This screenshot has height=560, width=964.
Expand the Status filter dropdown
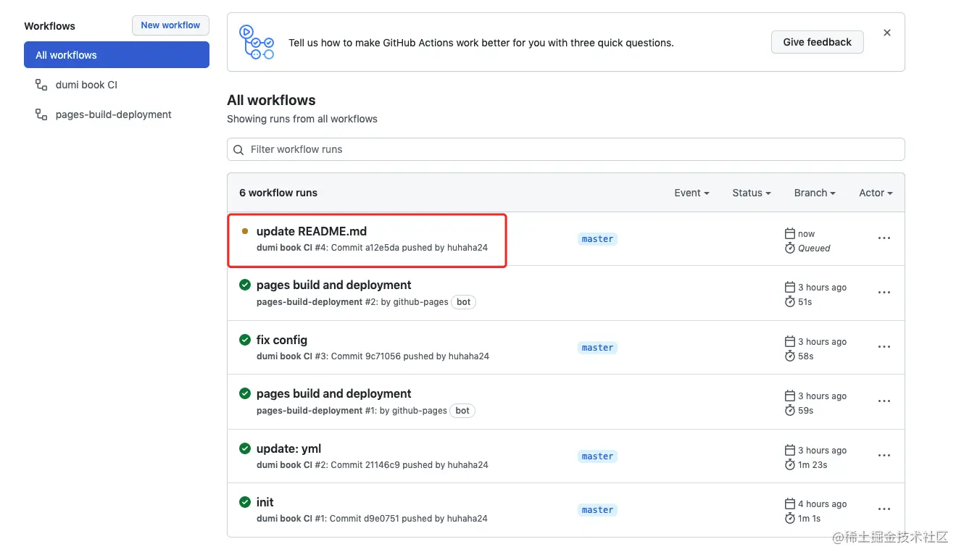tap(751, 193)
